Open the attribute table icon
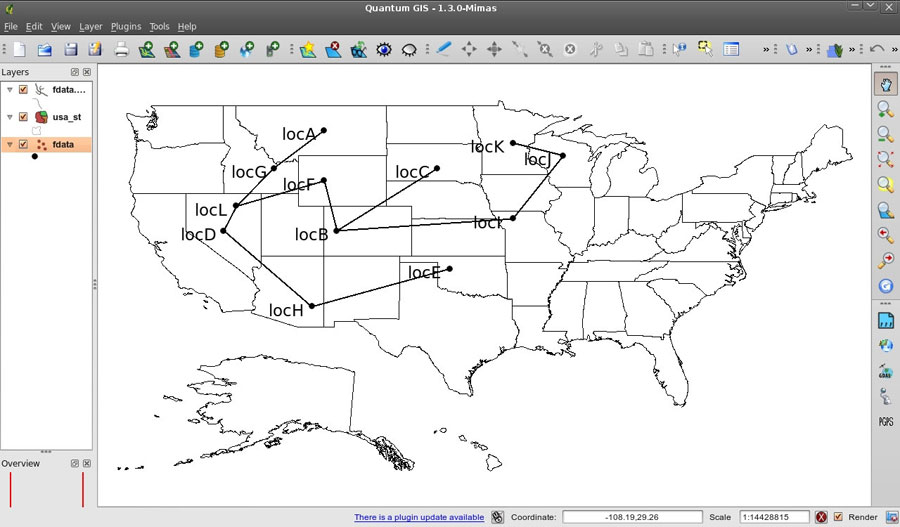Viewport: 900px width, 527px height. click(x=731, y=49)
